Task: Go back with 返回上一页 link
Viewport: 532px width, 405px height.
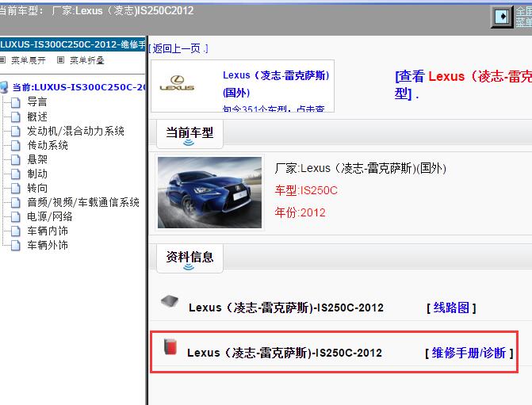Action: pyautogui.click(x=178, y=48)
